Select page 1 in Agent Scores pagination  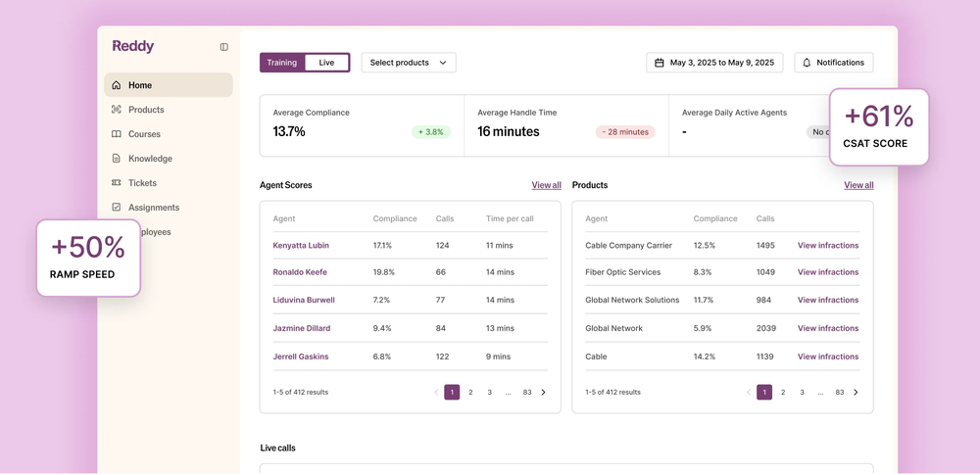[452, 393]
